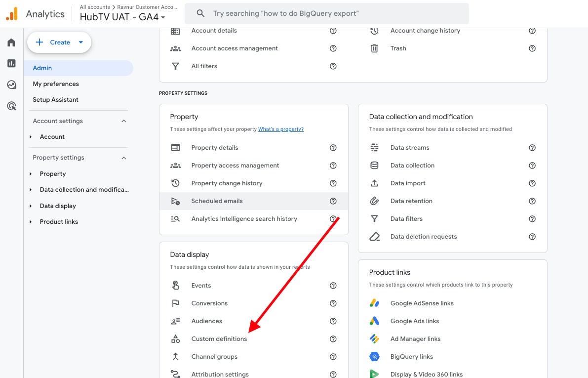588x378 pixels.
Task: Click the Data import upload icon
Action: tap(374, 183)
